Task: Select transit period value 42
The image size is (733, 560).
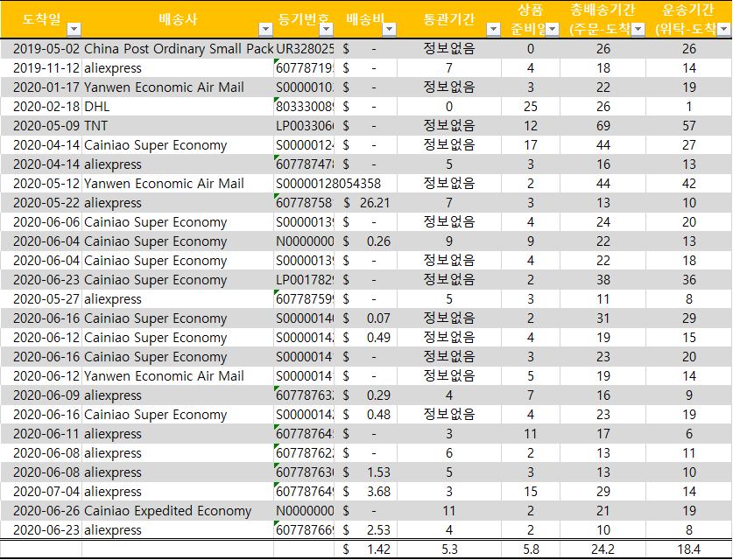Action: click(689, 184)
